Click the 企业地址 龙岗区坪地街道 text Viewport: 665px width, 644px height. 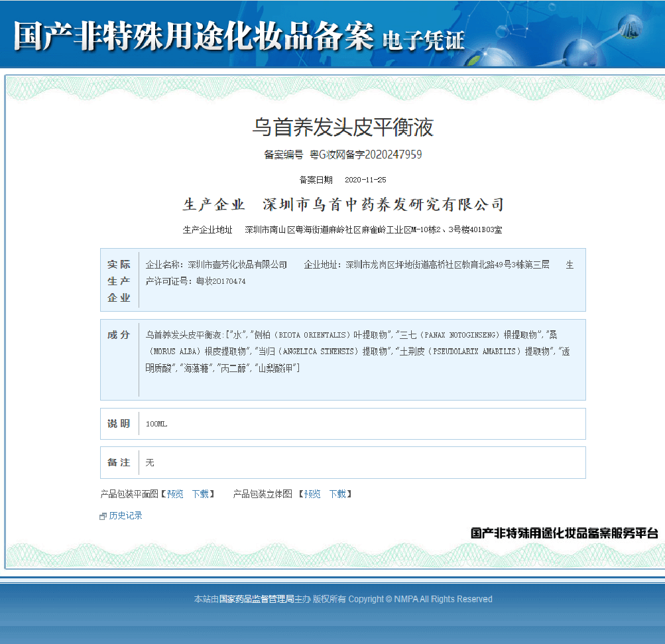[x=427, y=265]
